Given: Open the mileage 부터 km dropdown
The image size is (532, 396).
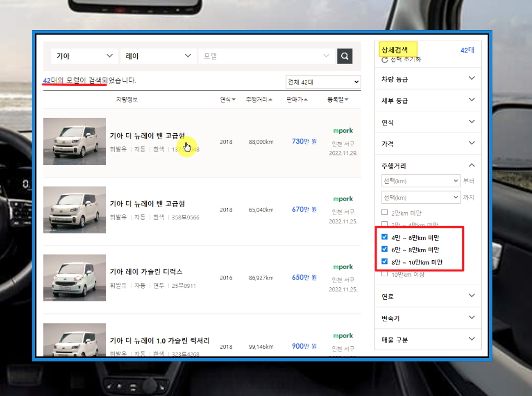Looking at the screenshot, I should point(420,181).
